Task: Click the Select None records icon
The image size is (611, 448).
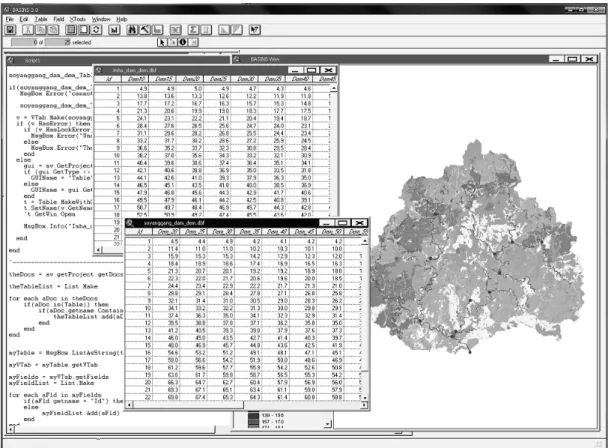Action: click(x=84, y=30)
